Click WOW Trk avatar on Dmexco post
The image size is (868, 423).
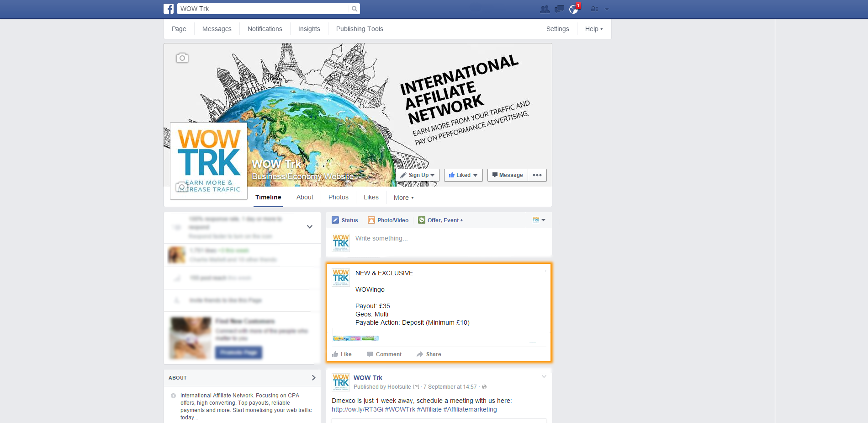click(341, 382)
